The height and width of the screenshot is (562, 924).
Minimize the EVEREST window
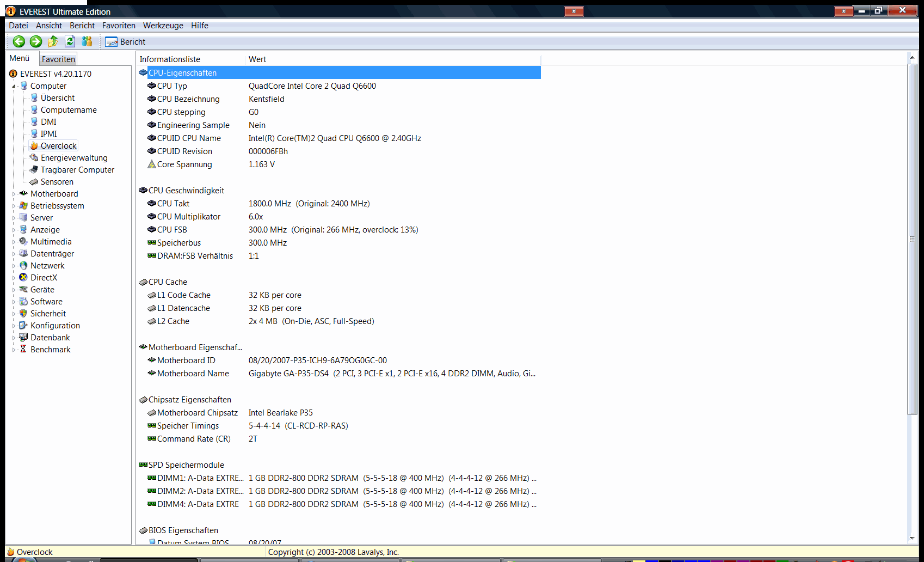[861, 10]
